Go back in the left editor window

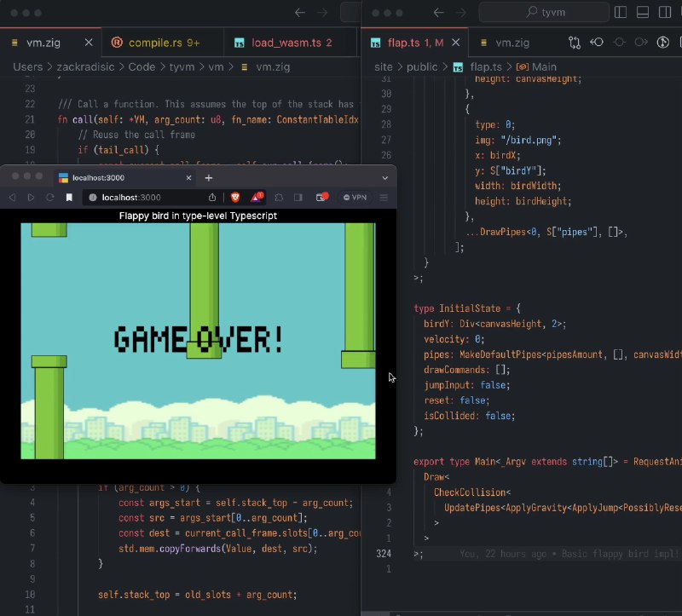click(x=300, y=13)
